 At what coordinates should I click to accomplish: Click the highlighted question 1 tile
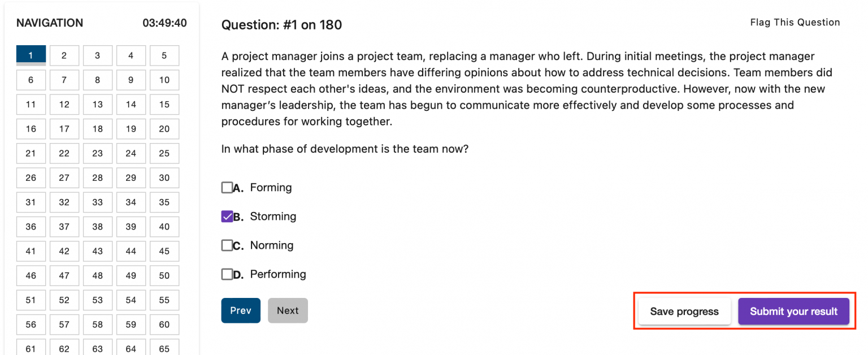[31, 54]
